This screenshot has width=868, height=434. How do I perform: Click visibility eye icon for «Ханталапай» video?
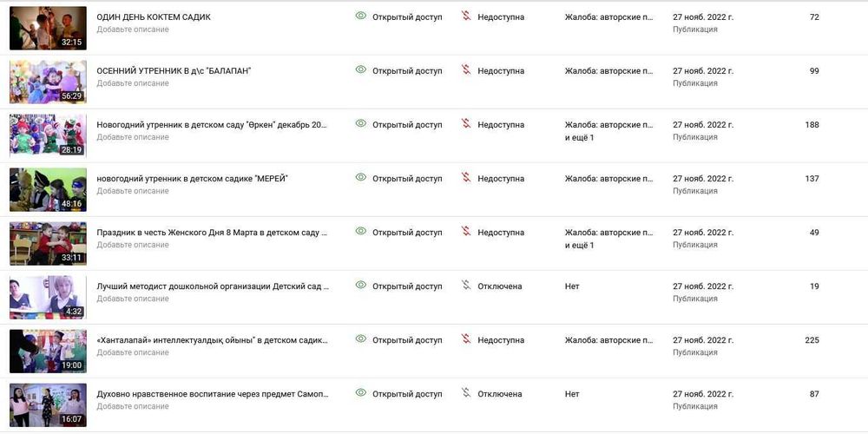click(x=361, y=339)
